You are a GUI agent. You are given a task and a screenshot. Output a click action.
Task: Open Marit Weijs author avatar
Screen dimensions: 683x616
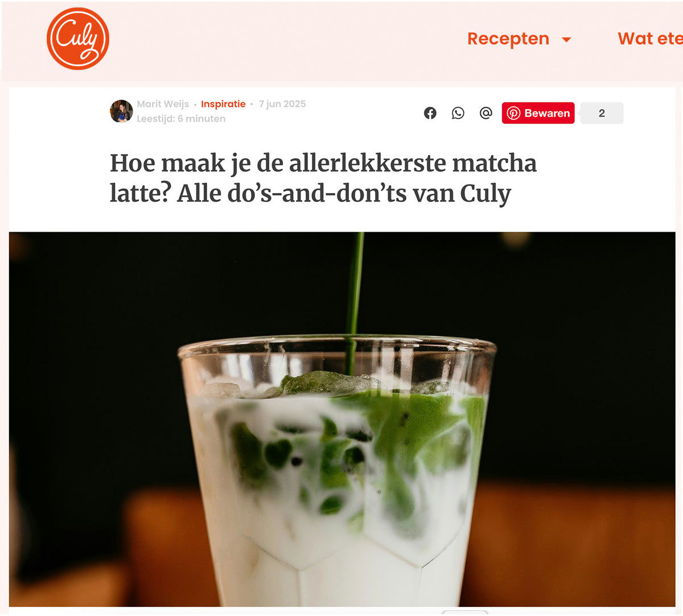tap(121, 111)
